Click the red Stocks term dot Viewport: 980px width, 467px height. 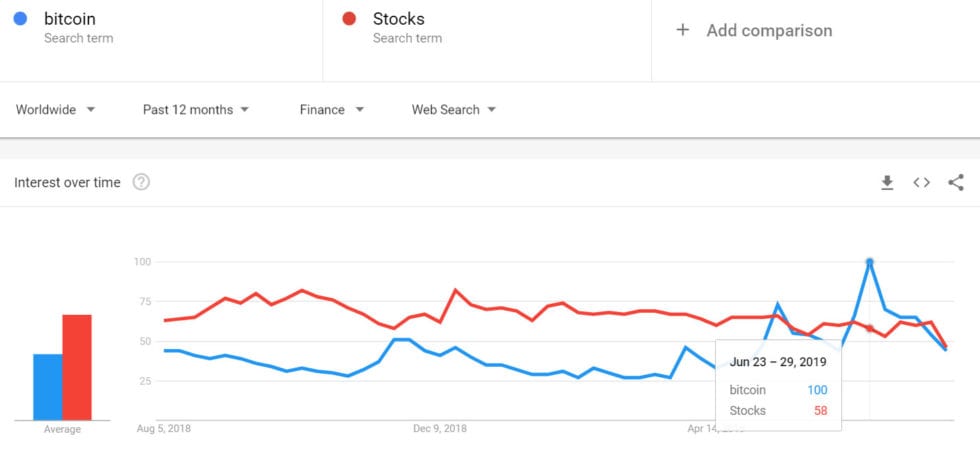click(349, 19)
